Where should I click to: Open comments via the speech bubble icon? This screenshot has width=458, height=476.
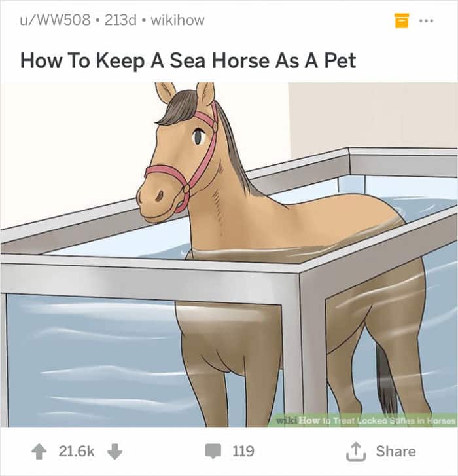[213, 451]
